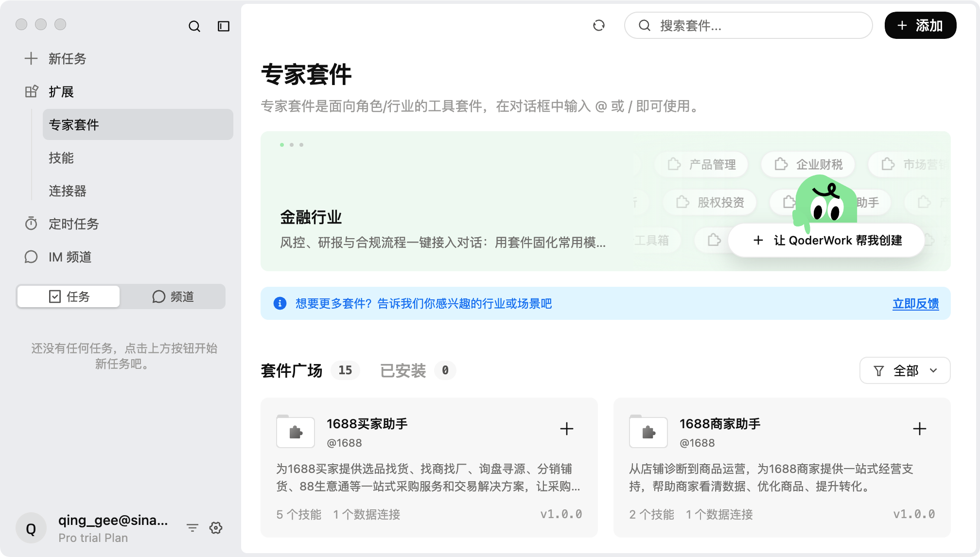Screen dimensions: 980x557
Task: Open settings gear beside account name
Action: 216,528
